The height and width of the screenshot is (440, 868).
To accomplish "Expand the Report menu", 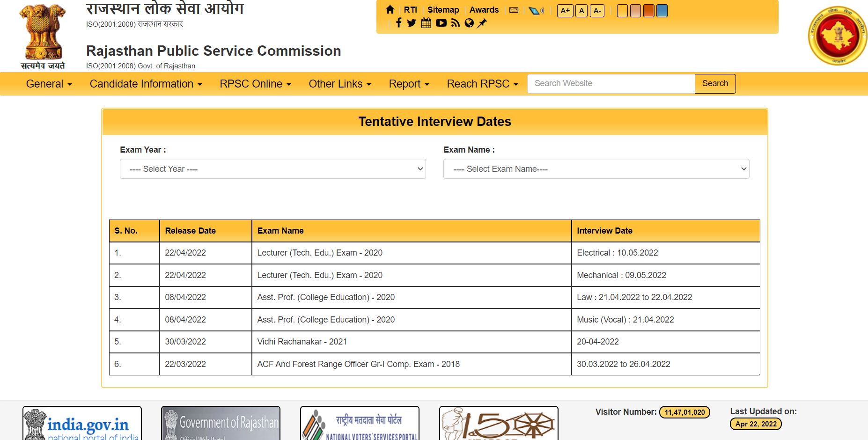I will (409, 84).
